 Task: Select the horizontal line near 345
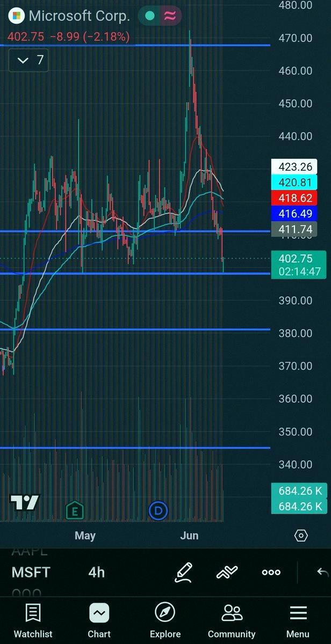pyautogui.click(x=135, y=448)
